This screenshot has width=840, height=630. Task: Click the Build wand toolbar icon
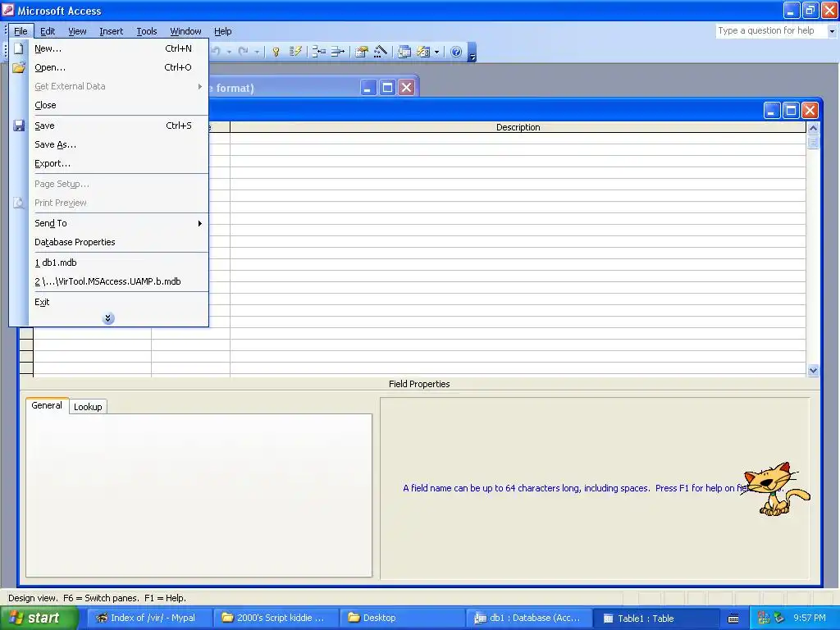(381, 52)
